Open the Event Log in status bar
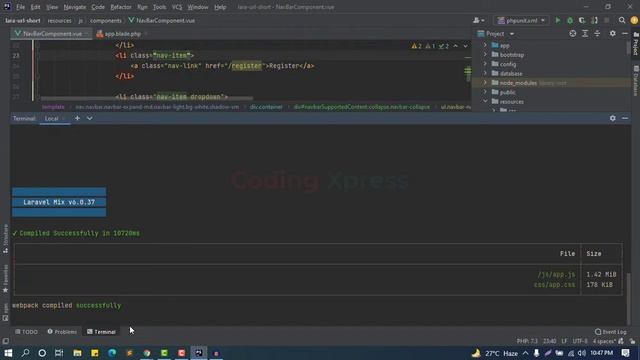The height and width of the screenshot is (360, 640). click(x=611, y=331)
